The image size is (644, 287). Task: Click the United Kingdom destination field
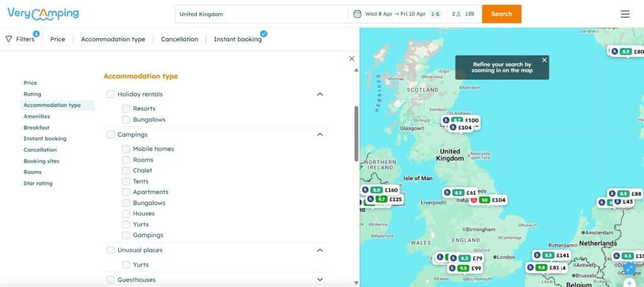(261, 14)
